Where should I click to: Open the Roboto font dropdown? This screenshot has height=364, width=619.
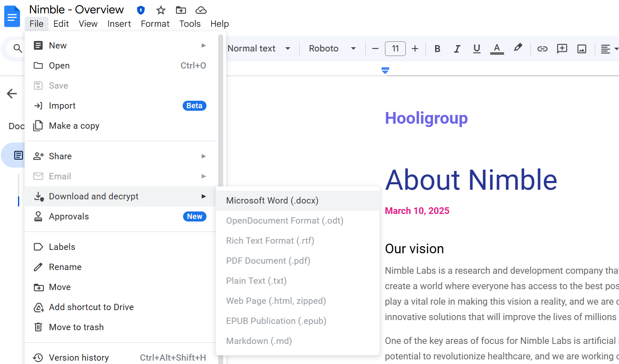pos(332,48)
